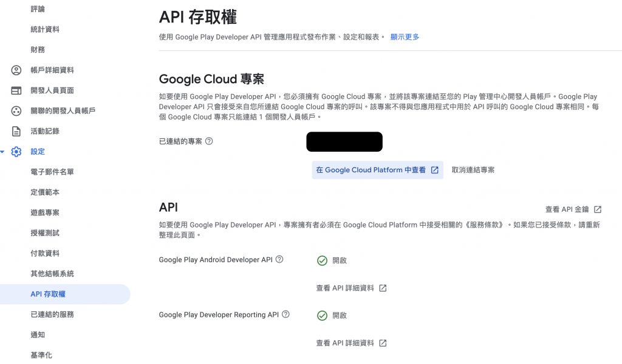Click 開啟 status for Developer Reporting API
The height and width of the screenshot is (364, 622).
[340, 315]
